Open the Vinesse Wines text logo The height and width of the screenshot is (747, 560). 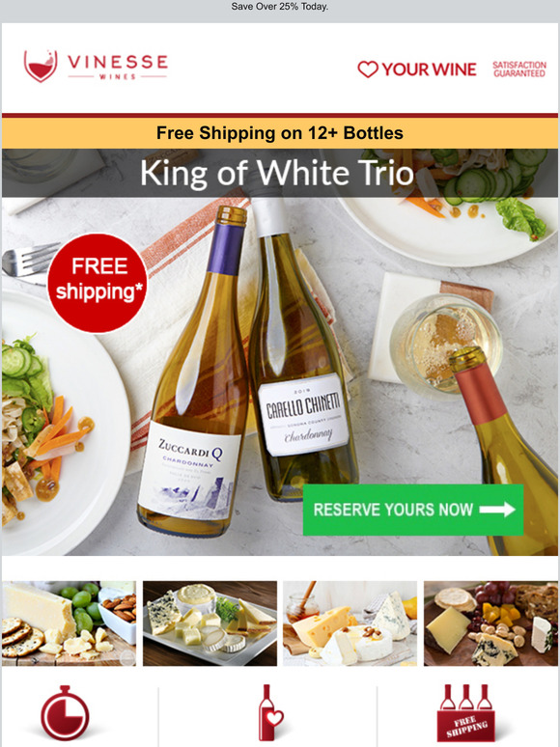coord(117,66)
